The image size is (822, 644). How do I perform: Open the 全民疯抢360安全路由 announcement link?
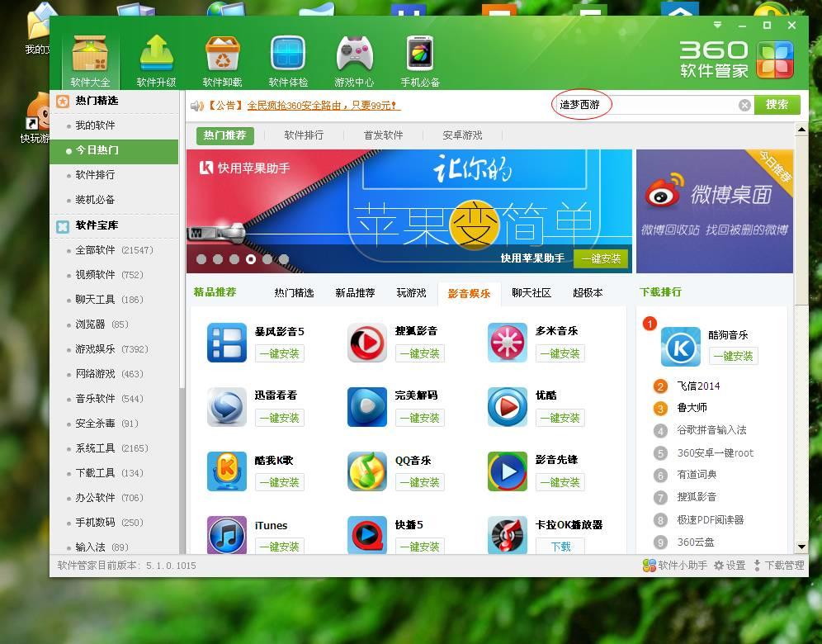tap(323, 106)
